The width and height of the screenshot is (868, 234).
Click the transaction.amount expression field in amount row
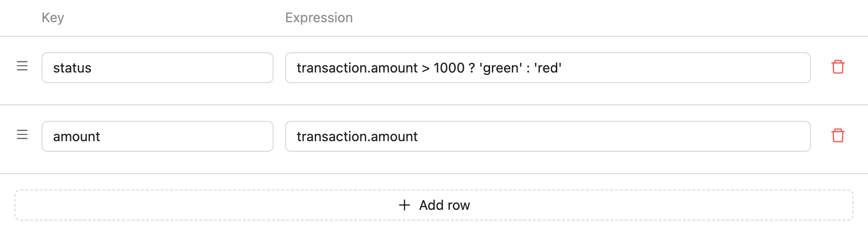tap(548, 136)
